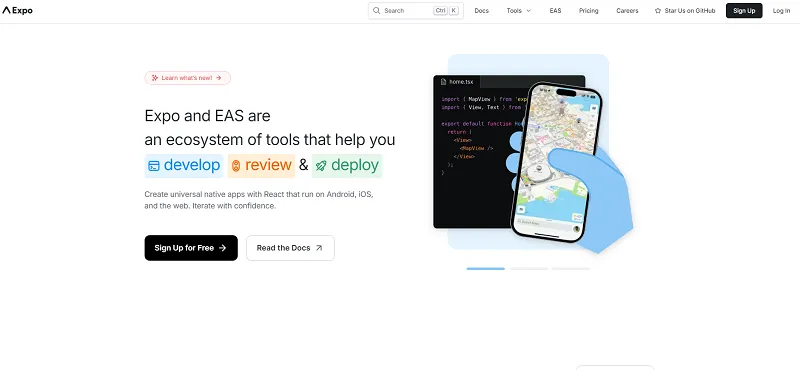This screenshot has height=370, width=800.
Task: Click the rocket icon beside deploy
Action: (x=321, y=166)
